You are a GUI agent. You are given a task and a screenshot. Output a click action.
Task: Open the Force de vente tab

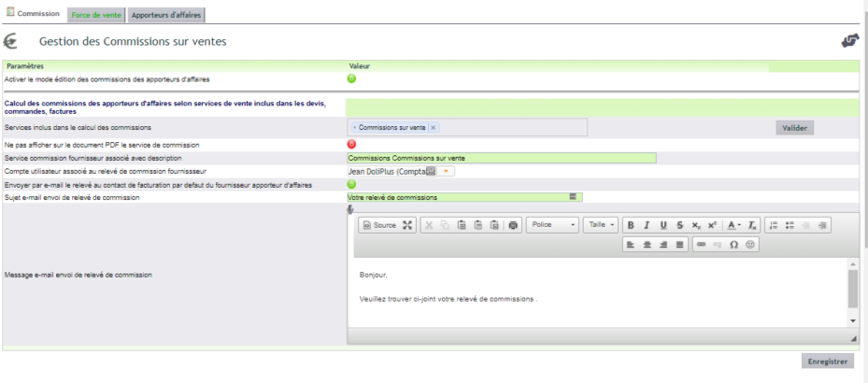tap(96, 16)
